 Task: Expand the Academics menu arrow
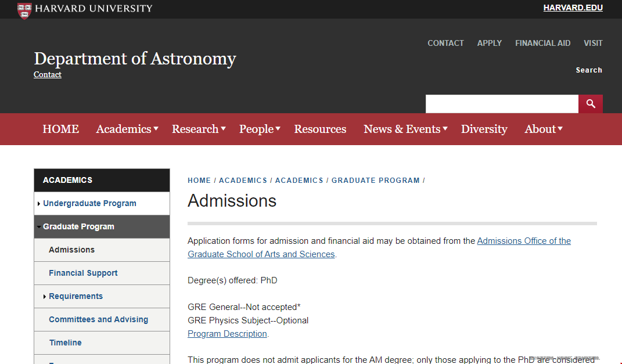[156, 128]
